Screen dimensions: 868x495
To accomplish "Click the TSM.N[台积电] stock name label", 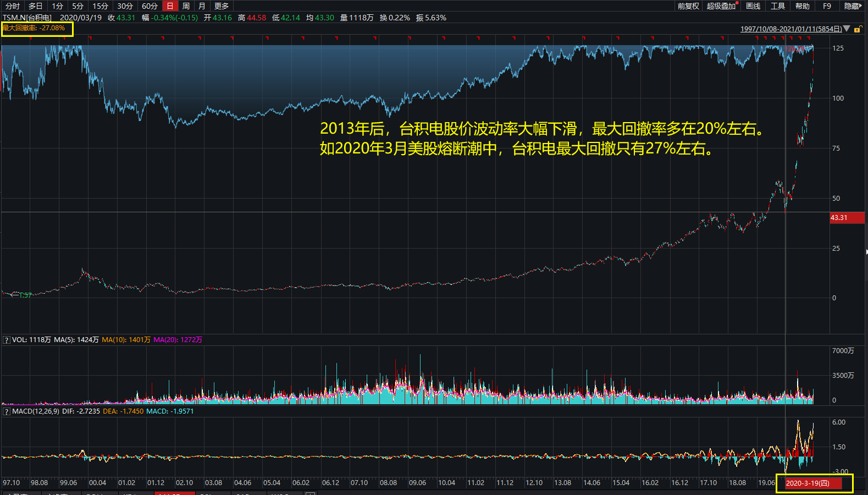I will [x=27, y=18].
